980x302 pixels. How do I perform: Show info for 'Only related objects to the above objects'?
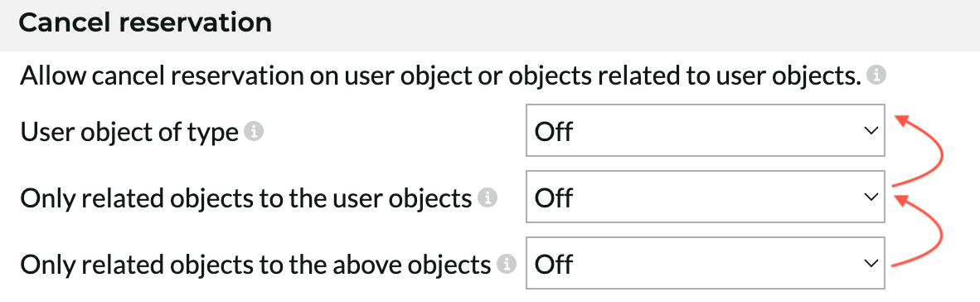point(507,265)
